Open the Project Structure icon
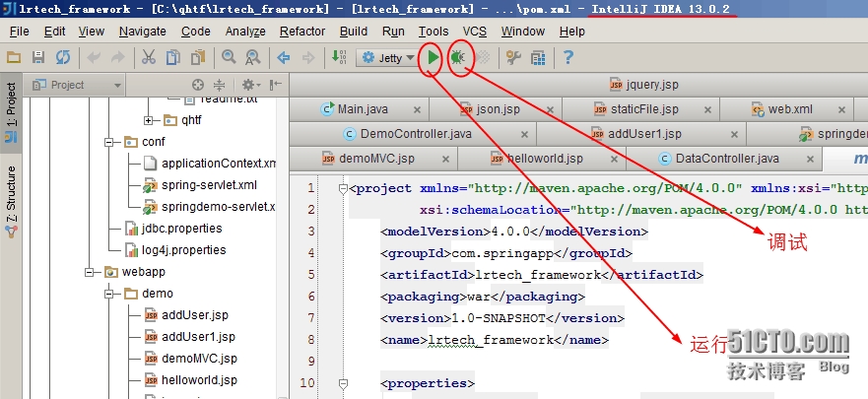The height and width of the screenshot is (399, 868). tap(538, 57)
